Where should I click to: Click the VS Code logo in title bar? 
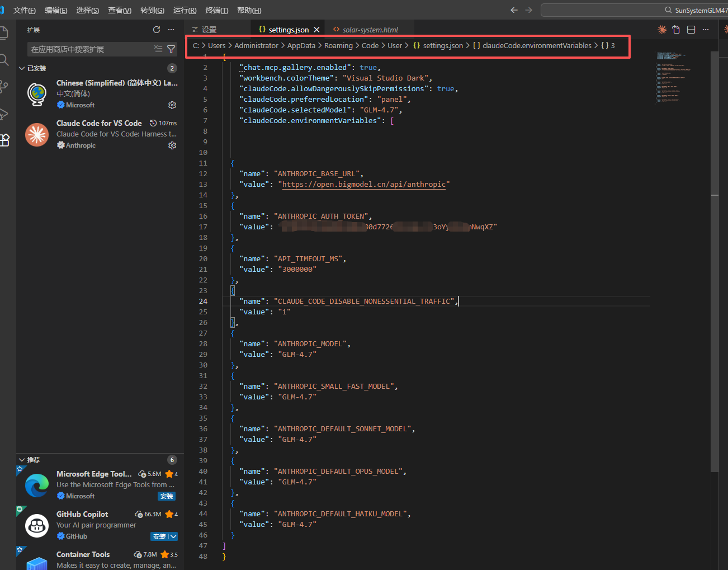[x=2, y=10]
